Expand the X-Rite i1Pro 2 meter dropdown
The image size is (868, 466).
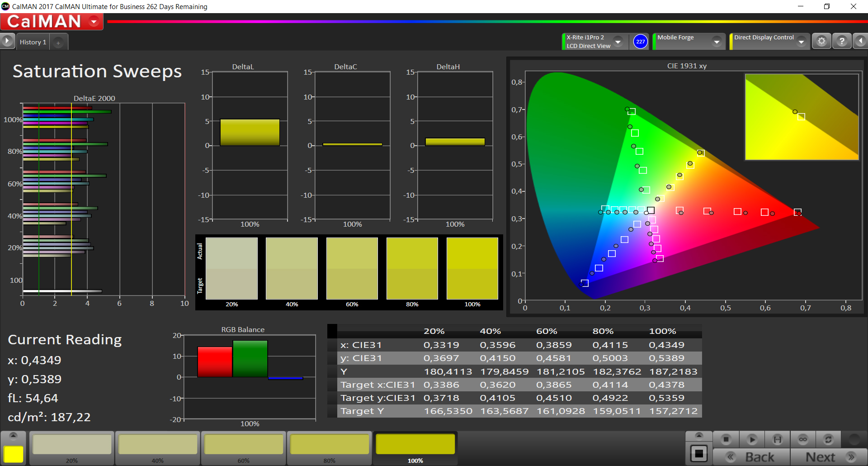coord(618,42)
